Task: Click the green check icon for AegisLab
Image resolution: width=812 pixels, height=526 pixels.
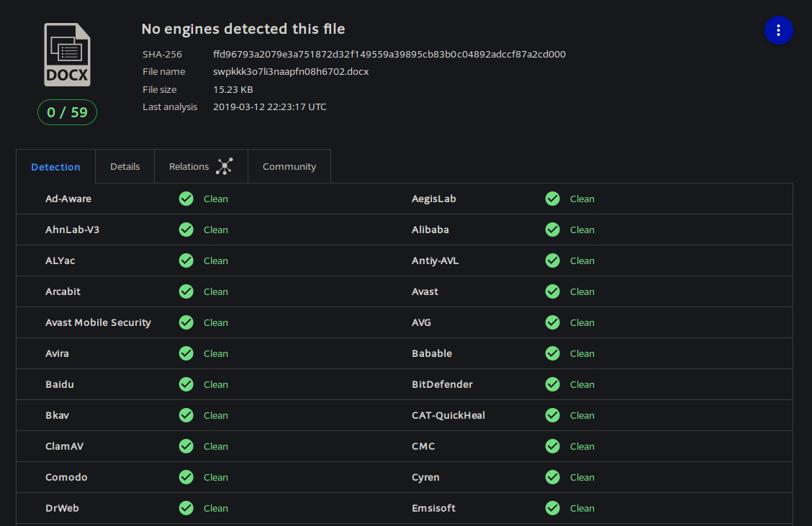Action: tap(553, 199)
